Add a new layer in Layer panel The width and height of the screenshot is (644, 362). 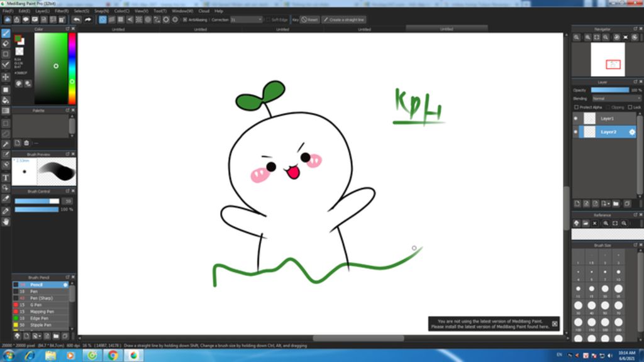click(577, 204)
